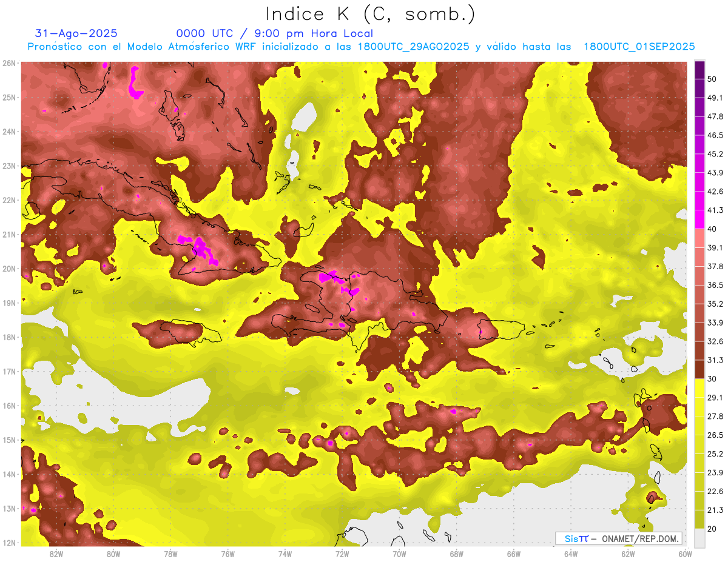This screenshot has width=728, height=562.
Task: Click the "16N" latitude label
Action: [9, 406]
